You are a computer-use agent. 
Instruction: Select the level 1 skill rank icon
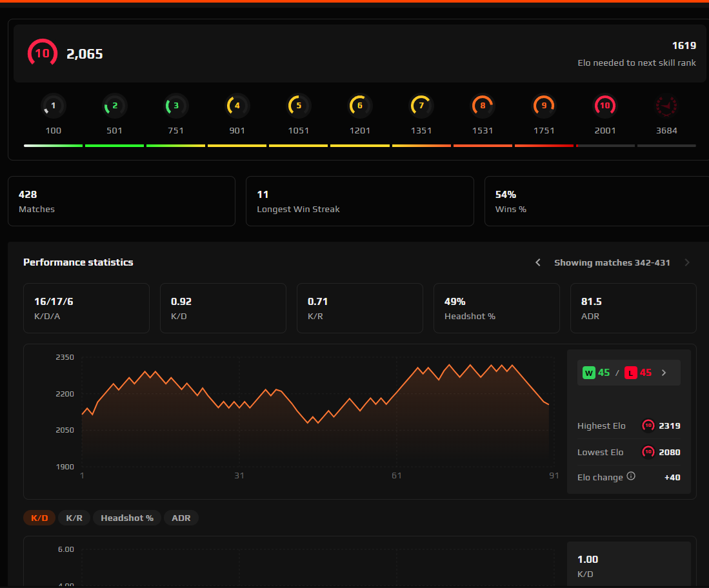pos(53,105)
